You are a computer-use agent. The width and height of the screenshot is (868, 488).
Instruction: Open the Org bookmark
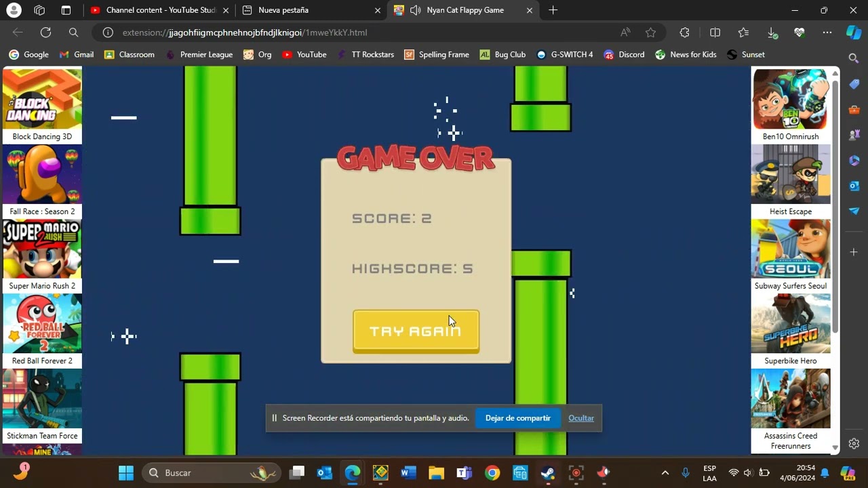258,55
